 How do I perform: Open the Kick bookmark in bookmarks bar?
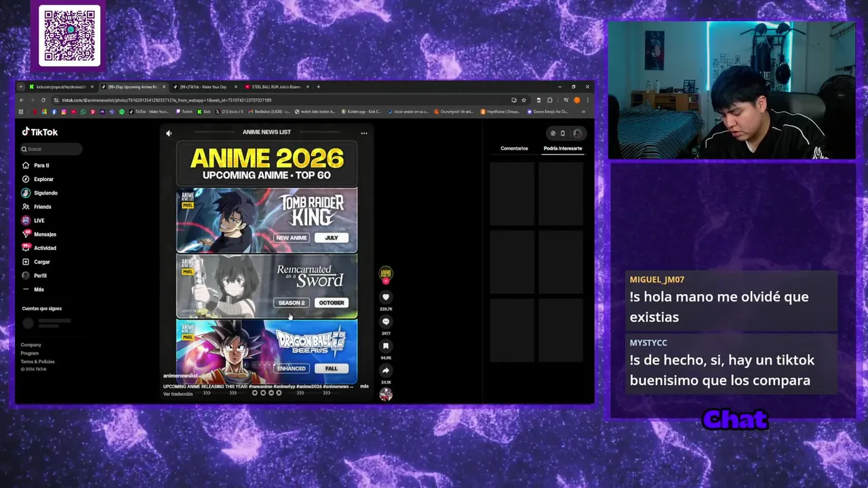point(205,112)
